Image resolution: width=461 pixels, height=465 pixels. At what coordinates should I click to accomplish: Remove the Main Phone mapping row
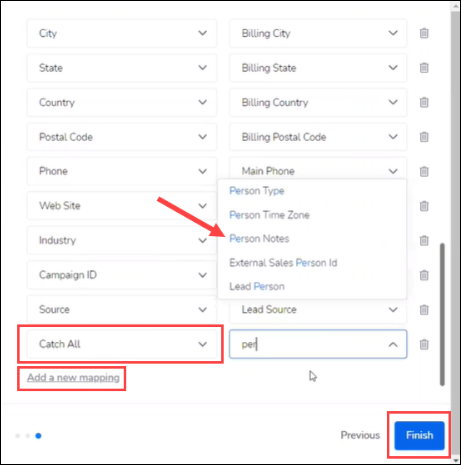(x=424, y=171)
